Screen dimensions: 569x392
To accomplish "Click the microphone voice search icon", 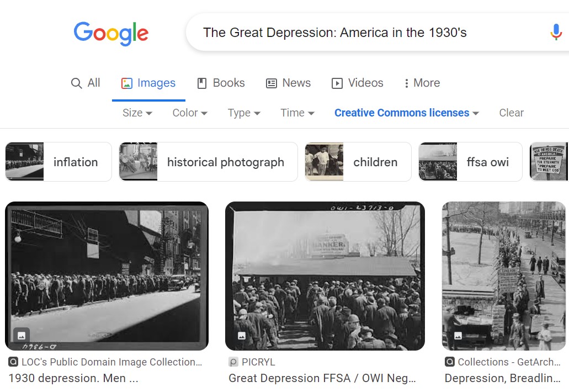I will click(556, 32).
